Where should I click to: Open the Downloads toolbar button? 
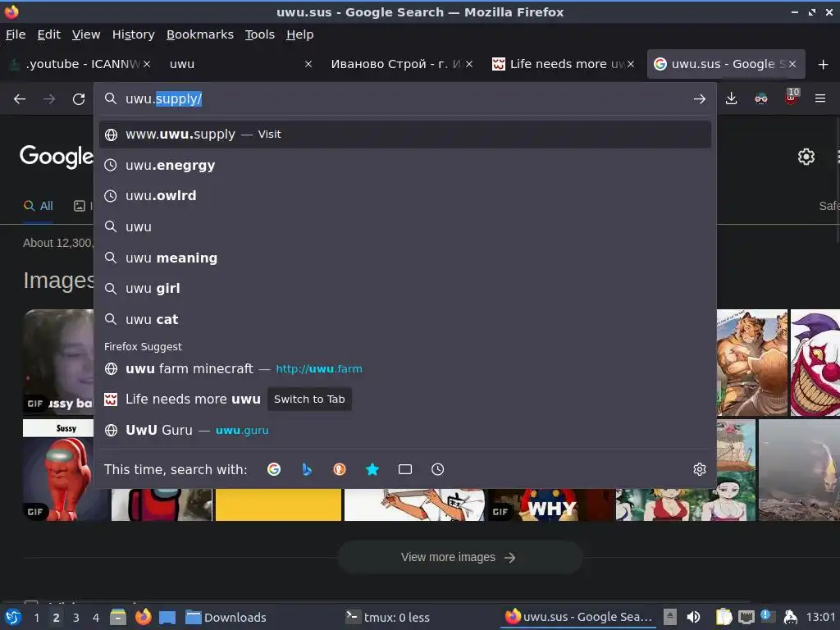pyautogui.click(x=731, y=98)
